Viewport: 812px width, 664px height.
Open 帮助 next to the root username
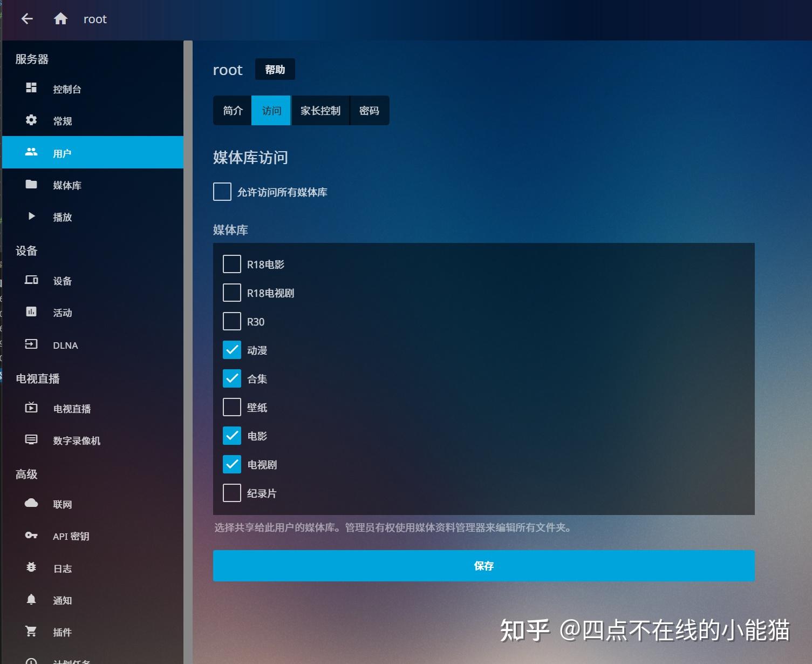pos(275,69)
